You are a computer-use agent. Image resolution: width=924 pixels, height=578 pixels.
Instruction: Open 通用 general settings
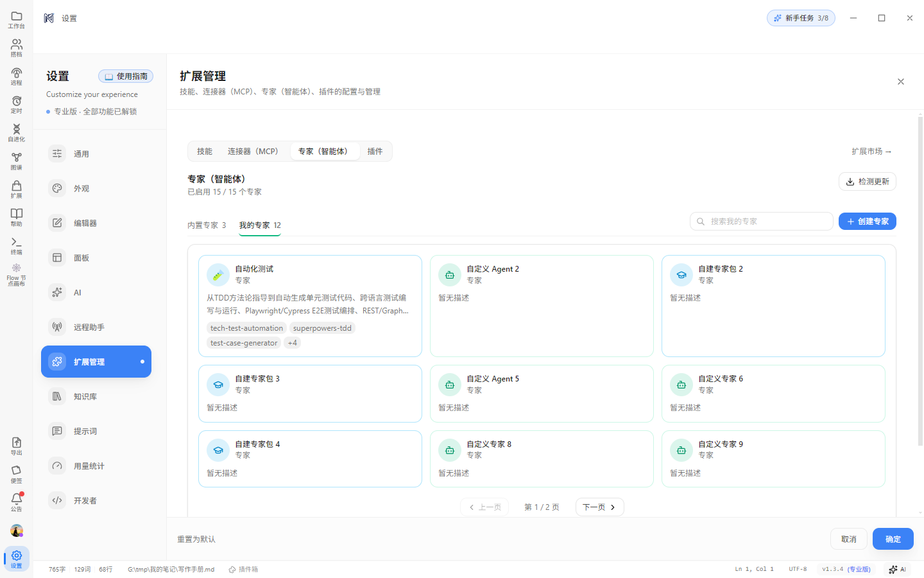point(96,154)
